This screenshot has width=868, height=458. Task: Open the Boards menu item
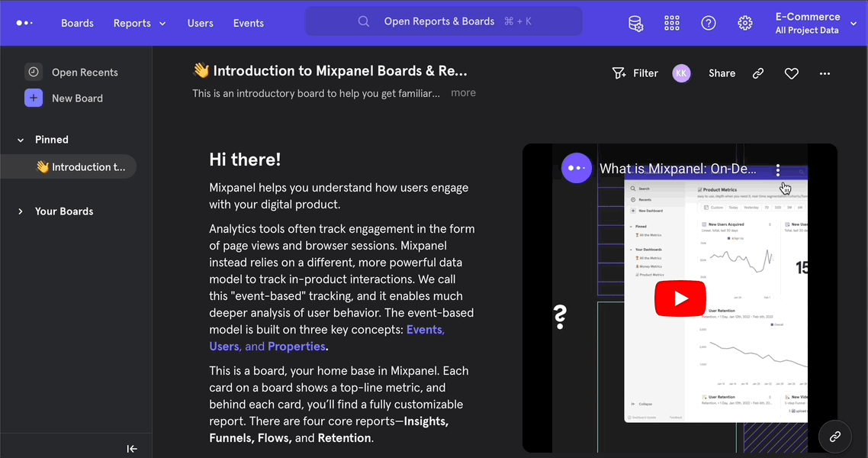point(77,23)
